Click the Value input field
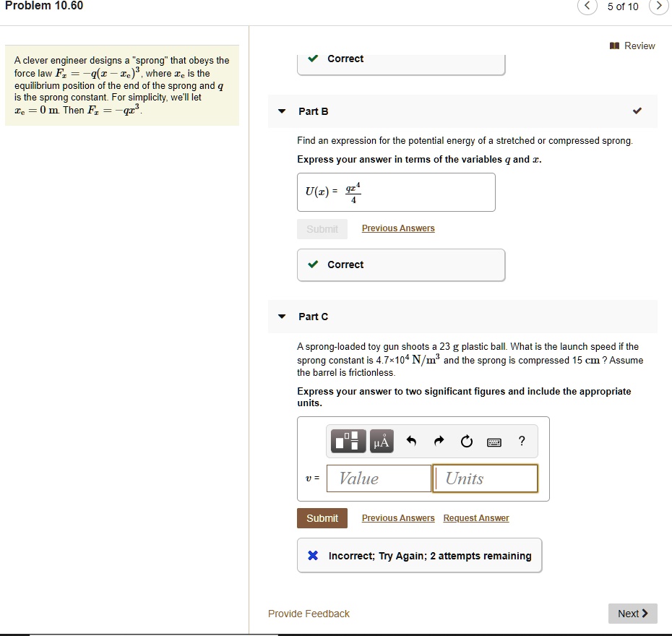This screenshot has width=672, height=636. click(x=379, y=478)
